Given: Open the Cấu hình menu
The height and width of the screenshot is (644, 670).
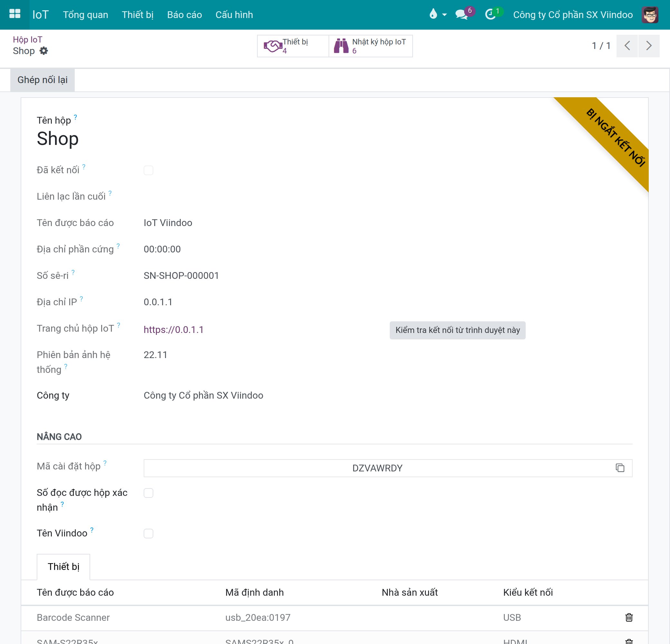Looking at the screenshot, I should coord(234,15).
